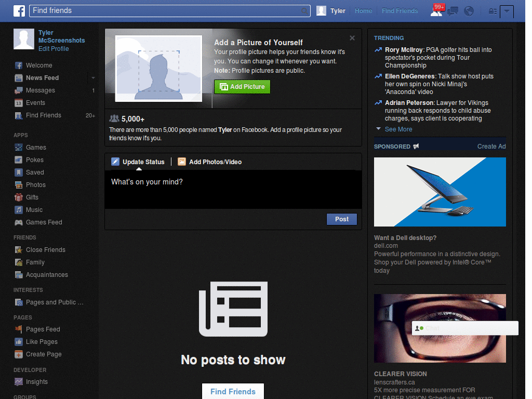
Task: Open the Ellen DeGeneres trending story
Action: [x=439, y=84]
